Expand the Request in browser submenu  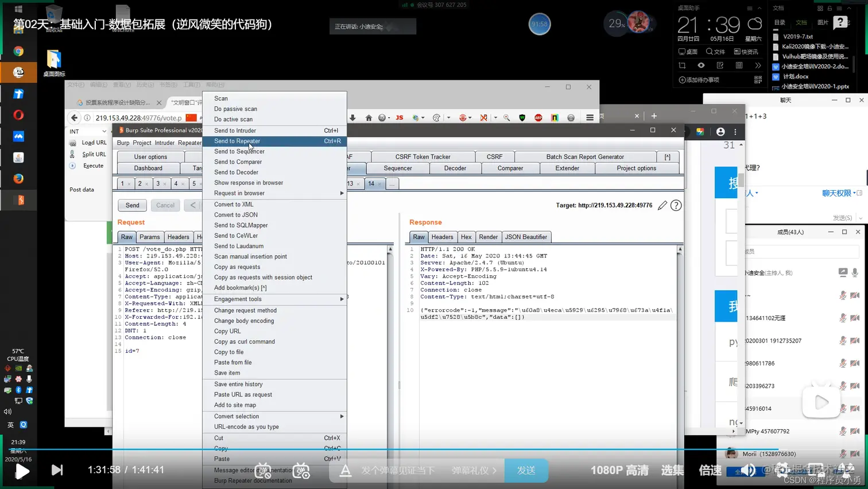pos(274,193)
